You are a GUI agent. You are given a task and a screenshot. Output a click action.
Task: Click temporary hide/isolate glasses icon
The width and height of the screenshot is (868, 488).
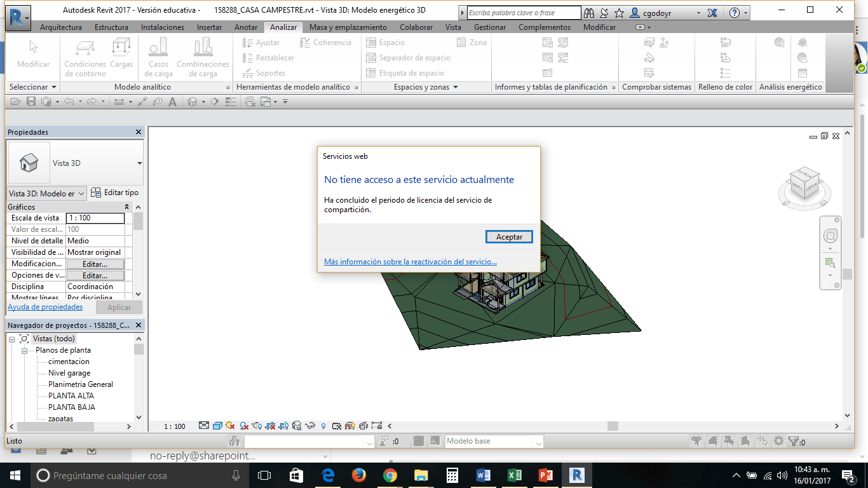click(x=311, y=426)
